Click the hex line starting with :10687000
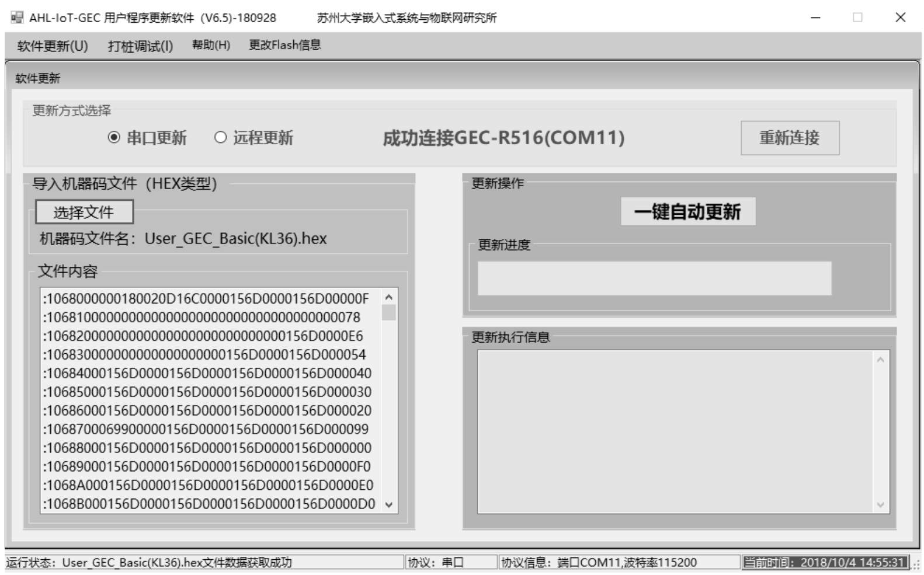Viewport: 924px width, 575px height. 206,430
